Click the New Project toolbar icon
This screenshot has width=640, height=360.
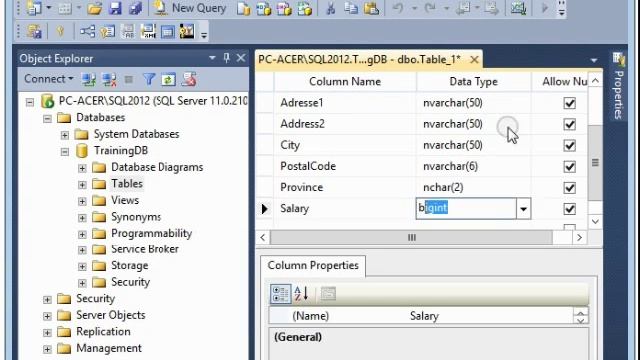coord(34,8)
